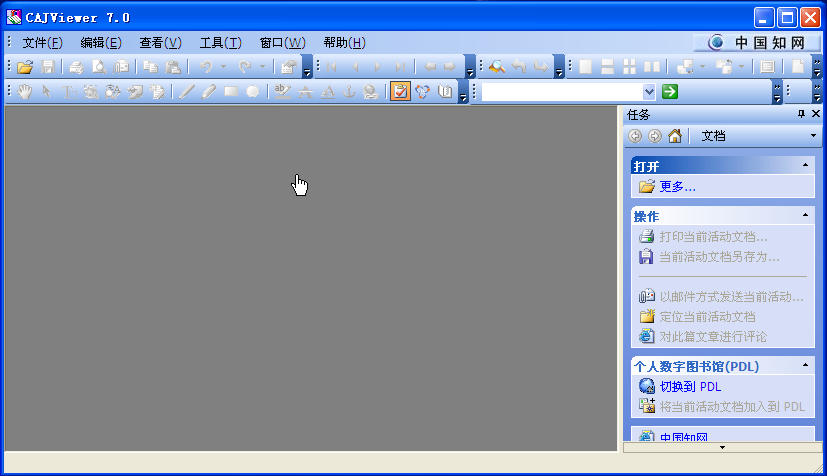
Task: Select the straight line annotation tool
Action: (186, 92)
